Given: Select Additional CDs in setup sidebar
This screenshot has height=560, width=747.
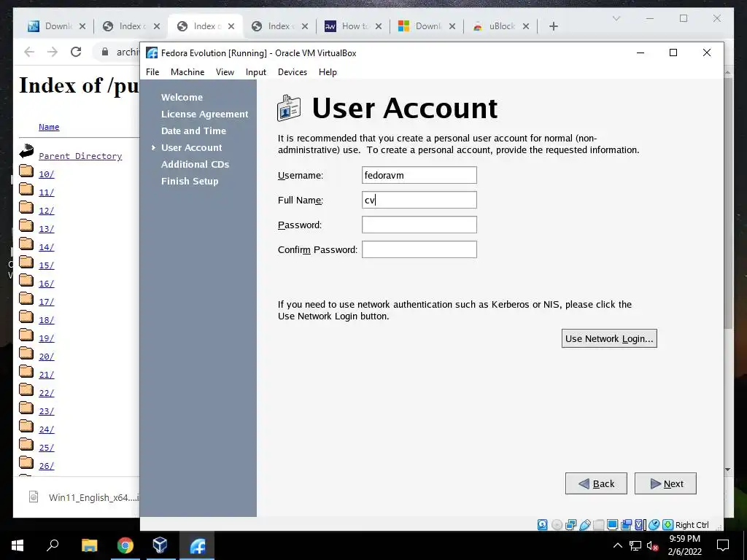Looking at the screenshot, I should point(195,164).
